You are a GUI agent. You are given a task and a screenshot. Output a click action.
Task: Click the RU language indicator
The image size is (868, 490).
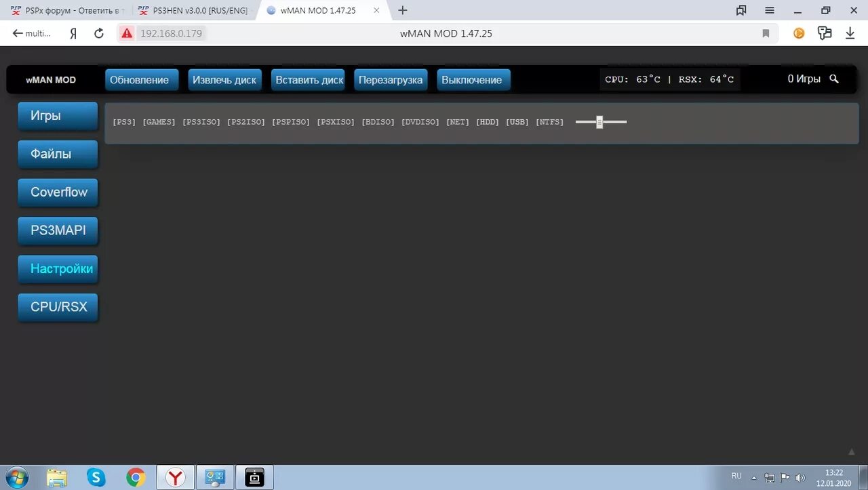pyautogui.click(x=736, y=476)
